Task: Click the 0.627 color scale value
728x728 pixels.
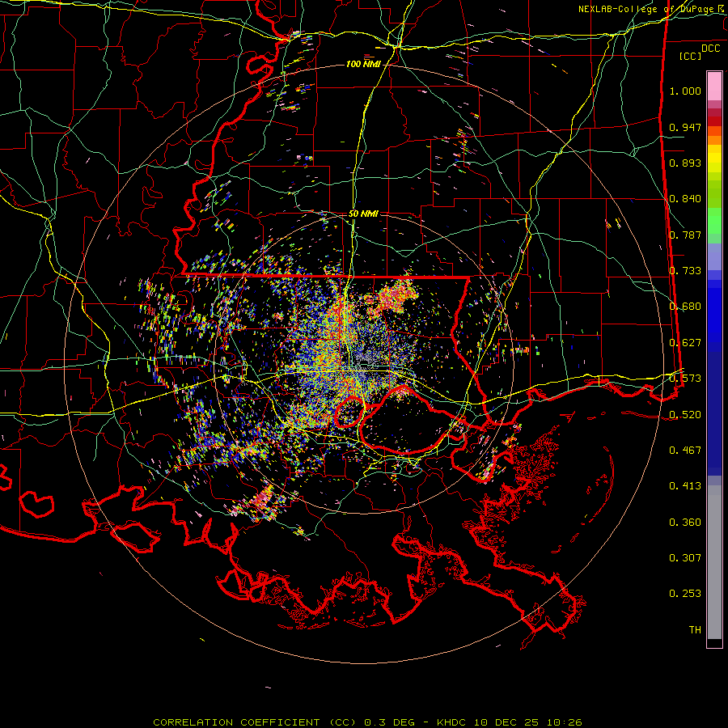Action: (685, 343)
